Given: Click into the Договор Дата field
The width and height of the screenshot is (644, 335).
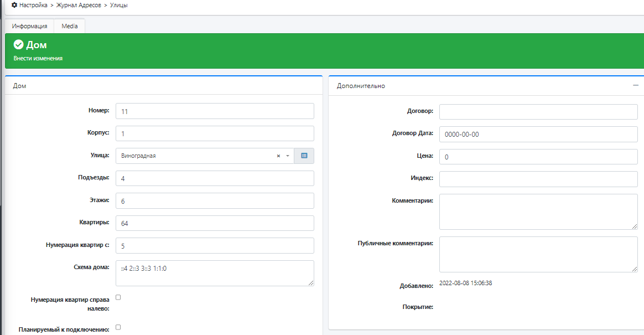Looking at the screenshot, I should coord(538,134).
